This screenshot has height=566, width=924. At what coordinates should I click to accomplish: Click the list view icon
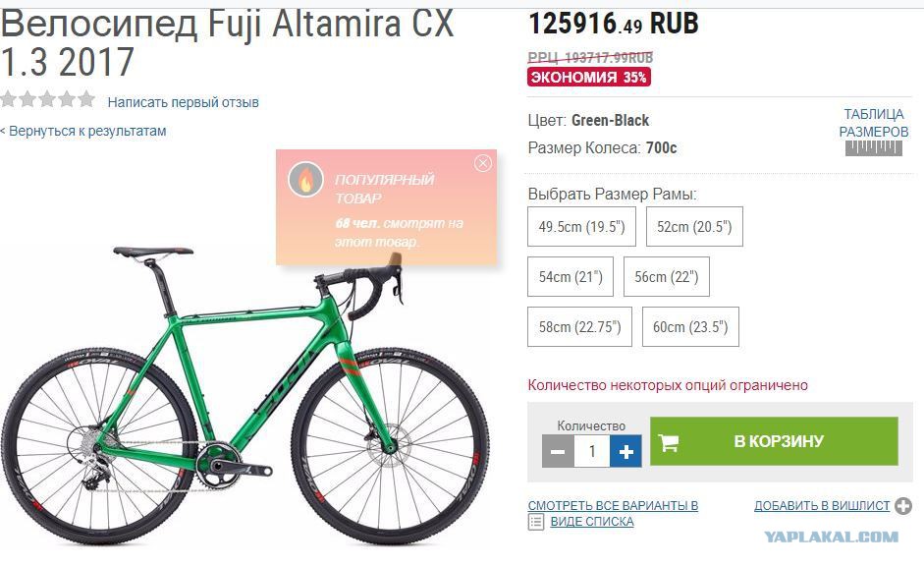(x=536, y=522)
